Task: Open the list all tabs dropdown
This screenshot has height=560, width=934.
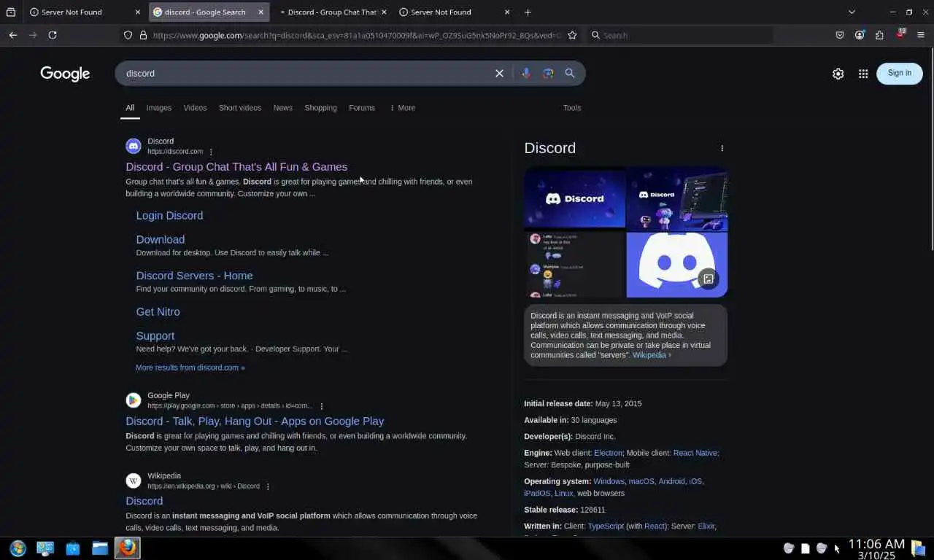Action: [x=852, y=12]
